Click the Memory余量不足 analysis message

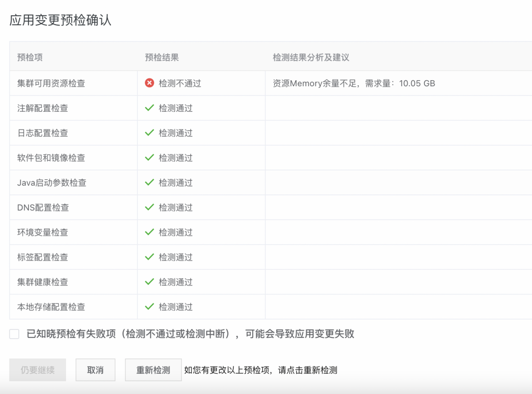354,84
